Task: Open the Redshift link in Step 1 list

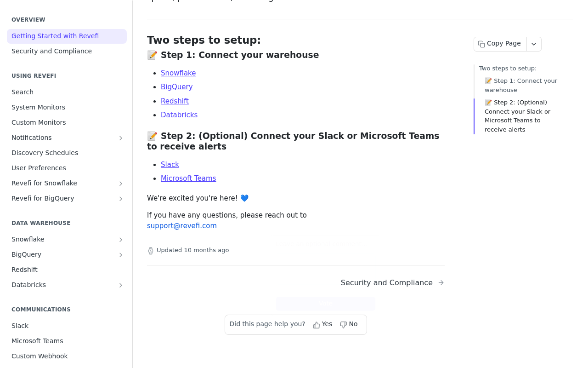Action: [175, 101]
